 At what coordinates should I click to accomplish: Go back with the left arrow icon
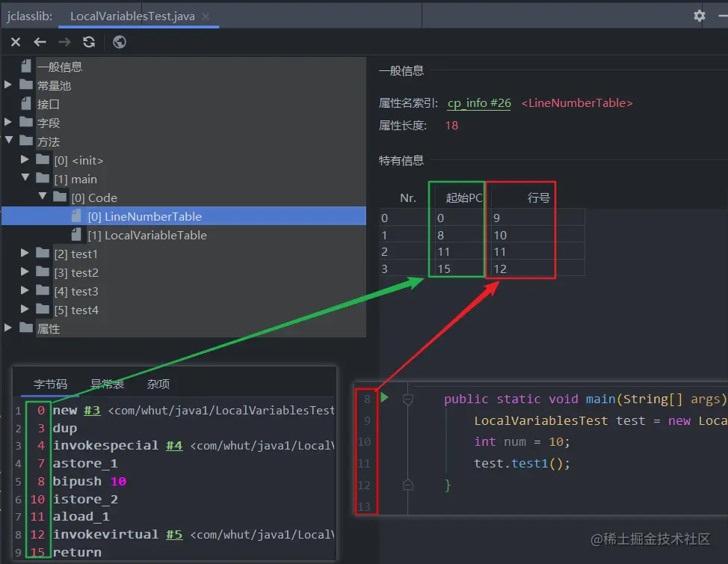click(x=40, y=43)
